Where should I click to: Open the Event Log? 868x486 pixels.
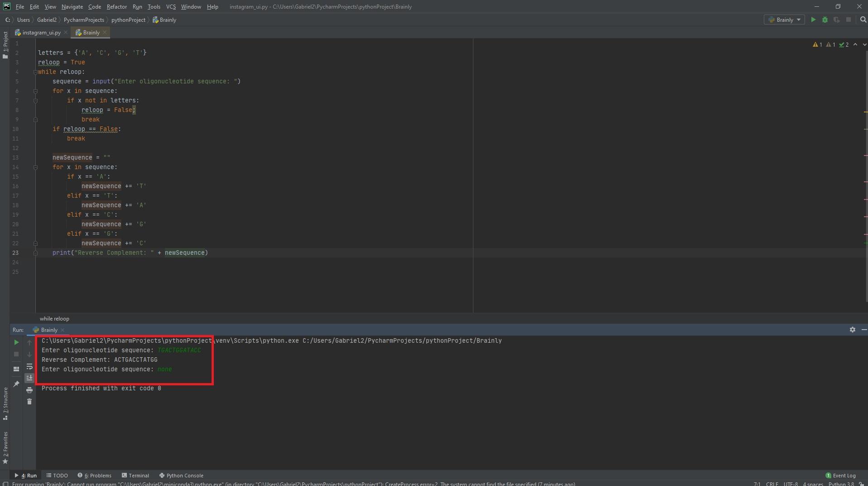(841, 476)
